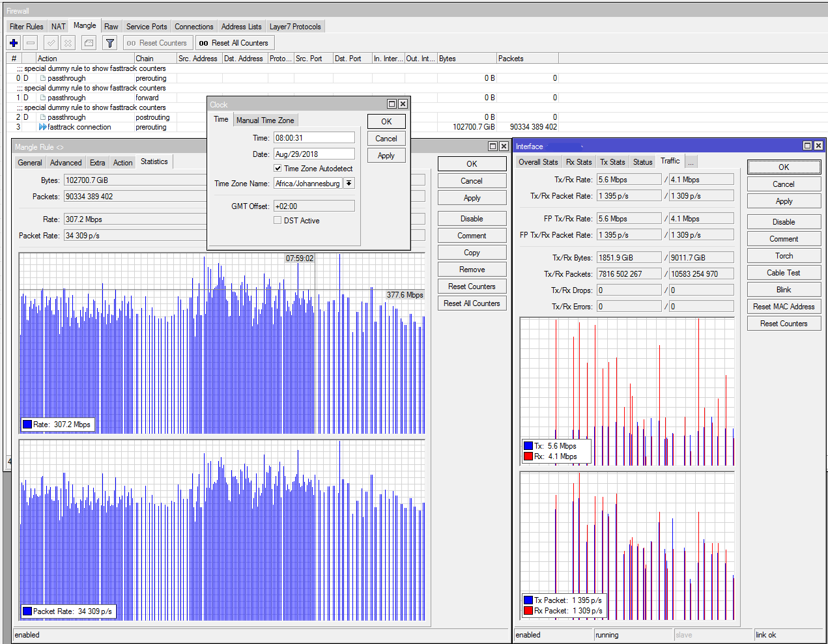Screen dimensions: 828x644
Task: Click the X disable rule icon
Action: (68, 43)
